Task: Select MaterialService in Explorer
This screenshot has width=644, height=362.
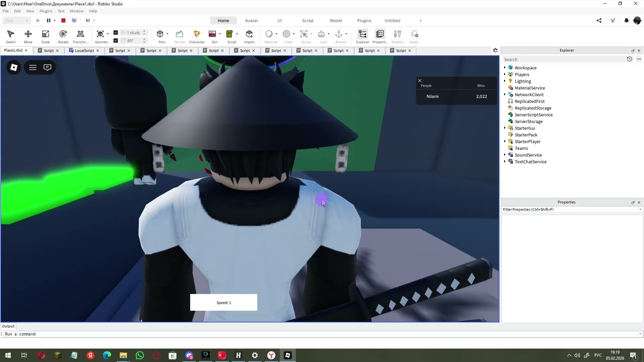Action: 529,88
